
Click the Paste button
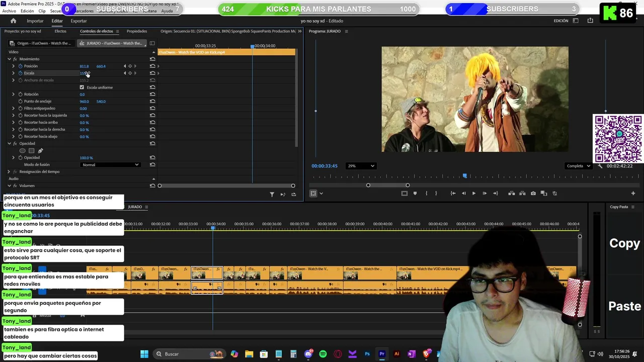624,306
